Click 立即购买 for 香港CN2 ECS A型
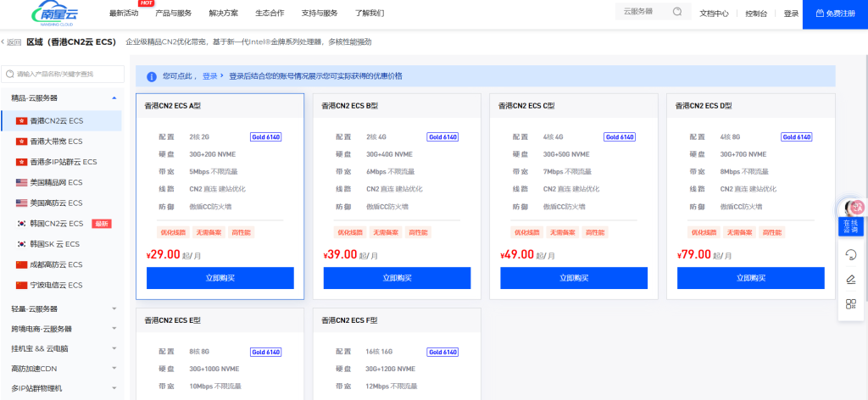The image size is (868, 400). click(x=220, y=278)
